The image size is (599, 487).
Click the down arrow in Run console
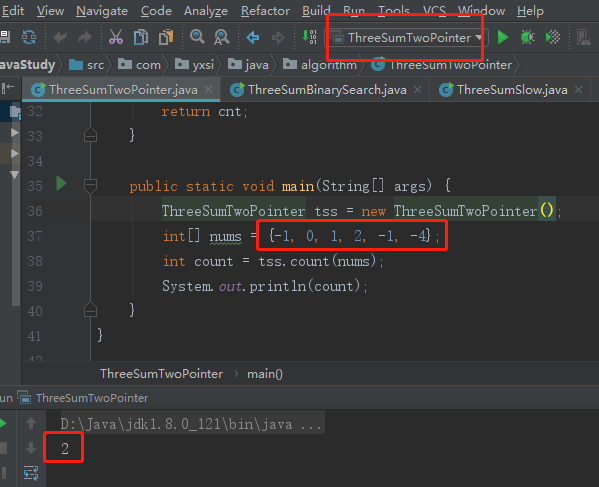point(31,448)
